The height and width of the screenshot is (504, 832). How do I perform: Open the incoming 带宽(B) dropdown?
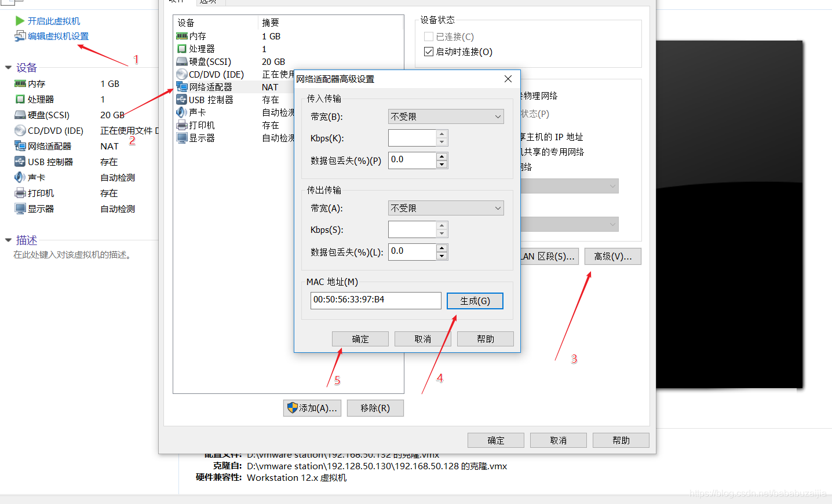click(446, 116)
